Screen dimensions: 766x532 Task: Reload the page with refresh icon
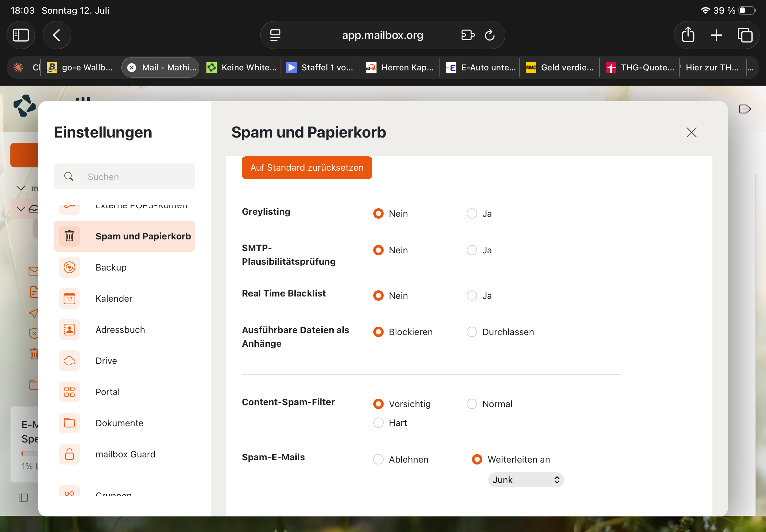click(489, 35)
